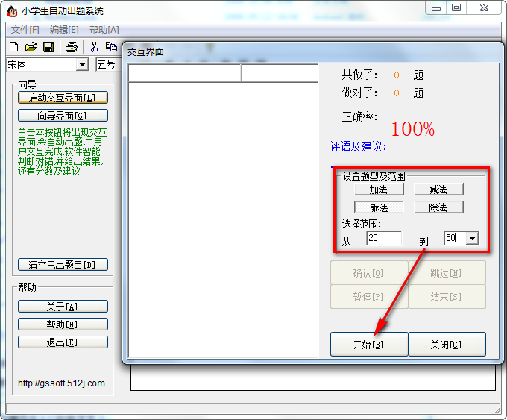Maximize the main application window
Screen dimensions: 507x420
[456, 8]
